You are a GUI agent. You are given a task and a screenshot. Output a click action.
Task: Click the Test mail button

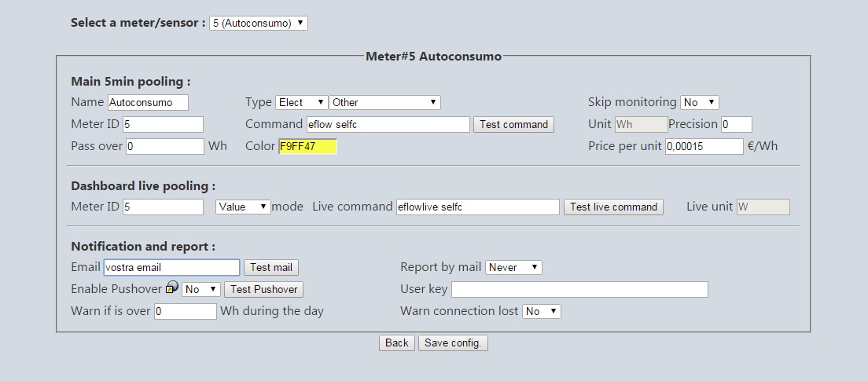(x=271, y=268)
